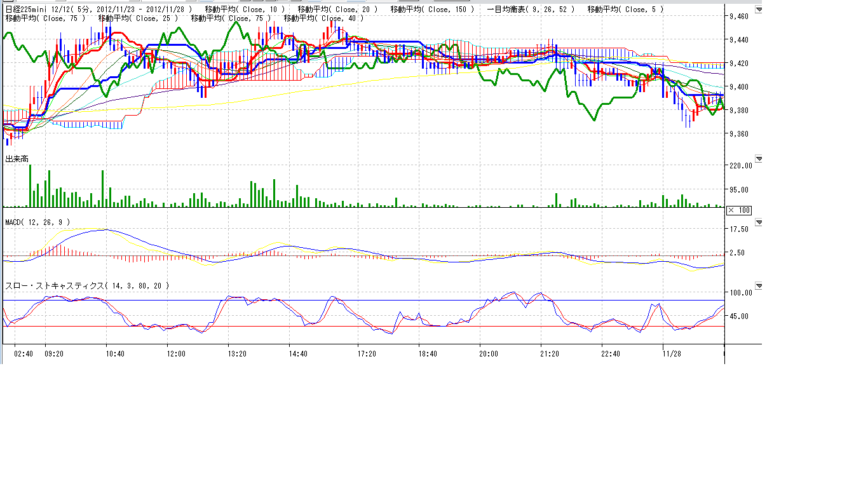Screen dimensions: 868x488
Task: Open the MACD panel dropdown arrow
Action: coord(758,222)
